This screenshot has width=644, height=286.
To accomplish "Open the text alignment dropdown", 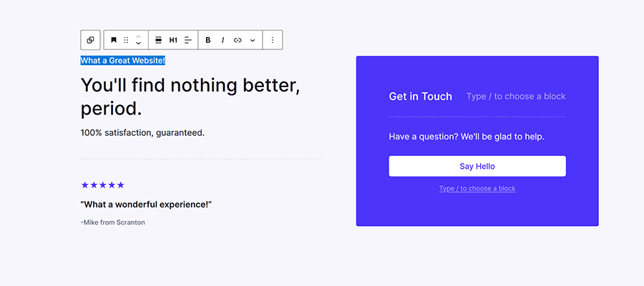I will click(x=188, y=40).
